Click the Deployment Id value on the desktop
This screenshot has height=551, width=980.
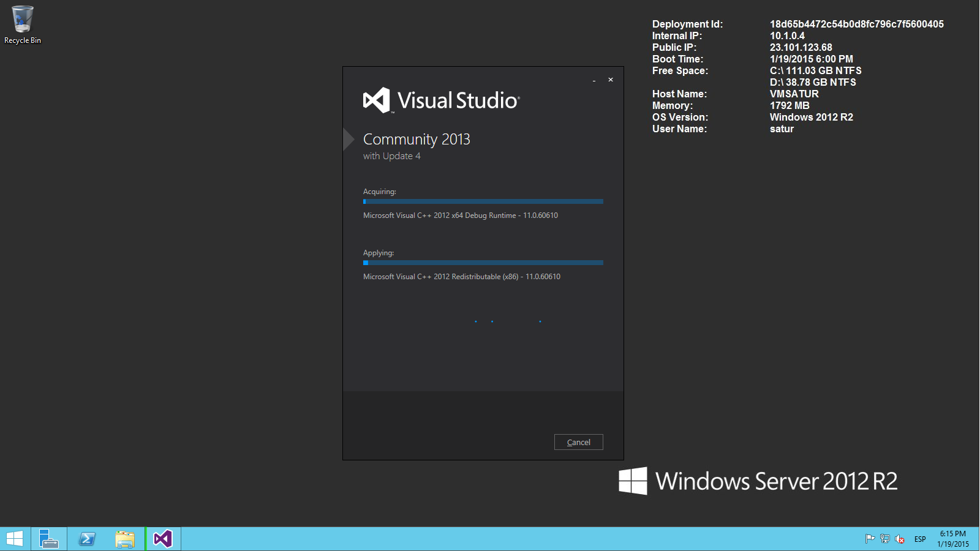(x=857, y=24)
